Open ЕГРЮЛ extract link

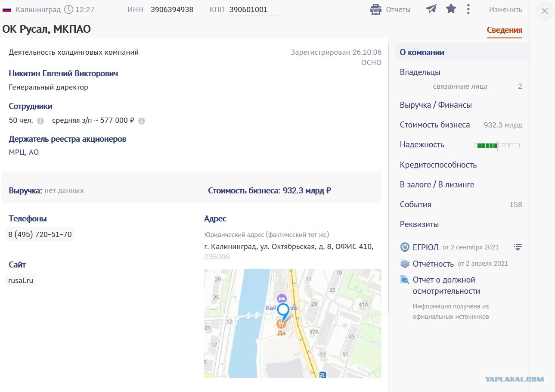425,247
